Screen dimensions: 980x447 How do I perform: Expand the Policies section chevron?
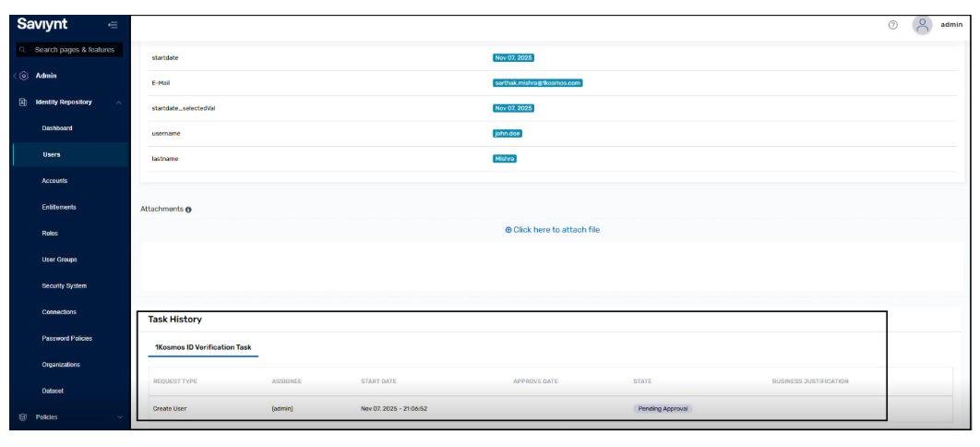[x=119, y=417]
